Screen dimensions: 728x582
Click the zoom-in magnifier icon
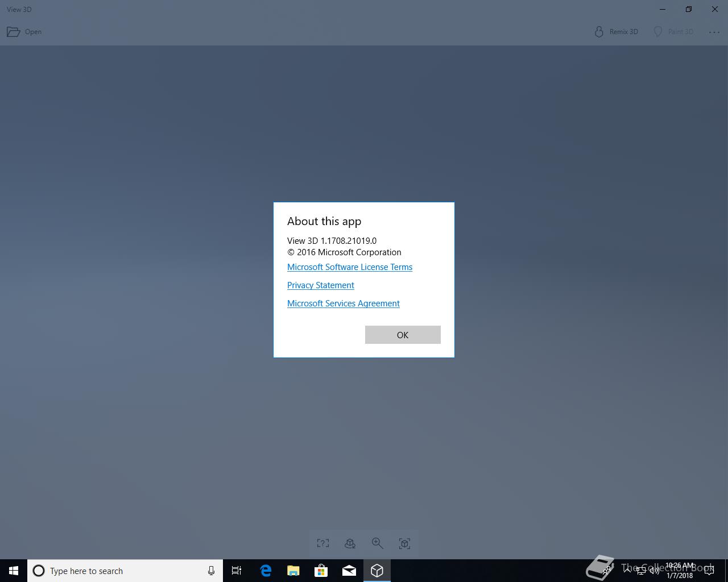[x=378, y=544]
